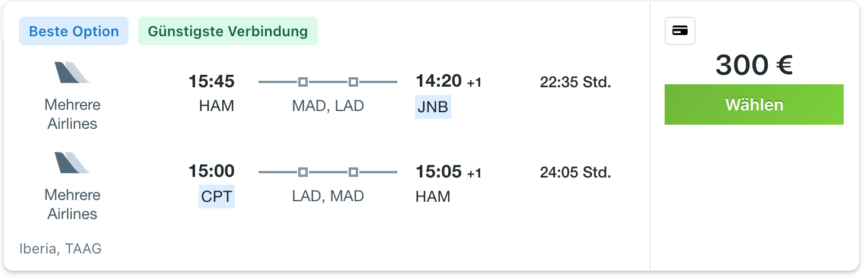Click the 300 € price
This screenshot has height=279, width=868.
(754, 65)
